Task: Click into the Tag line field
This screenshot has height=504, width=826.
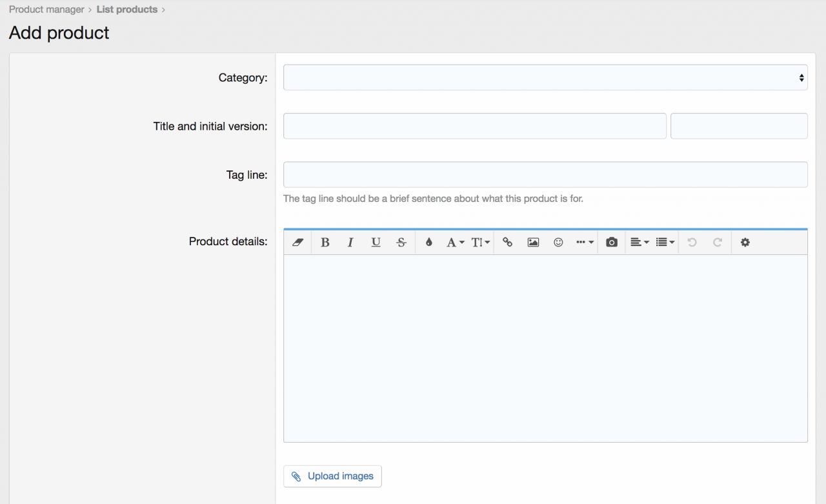Action: 545,175
